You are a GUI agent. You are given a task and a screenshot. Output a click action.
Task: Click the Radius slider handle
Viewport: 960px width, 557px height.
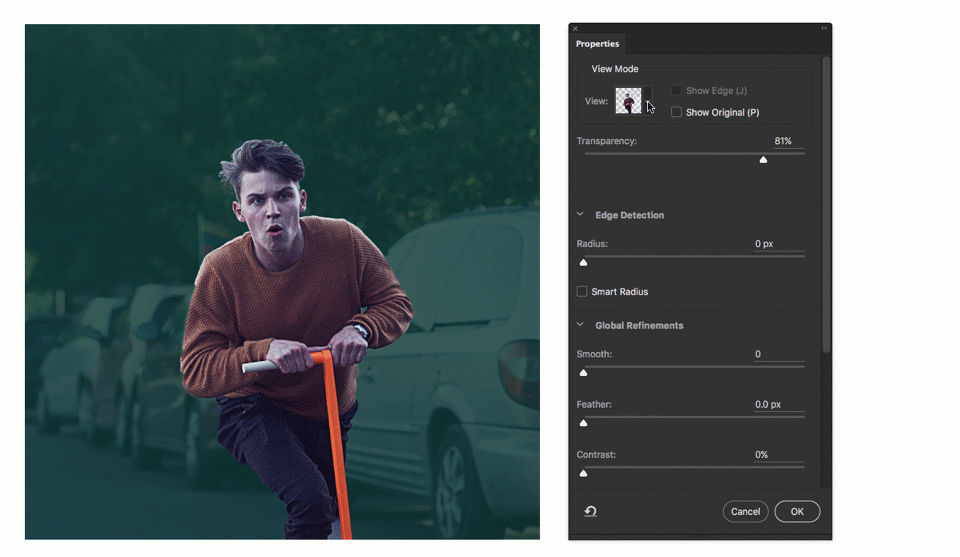583,263
